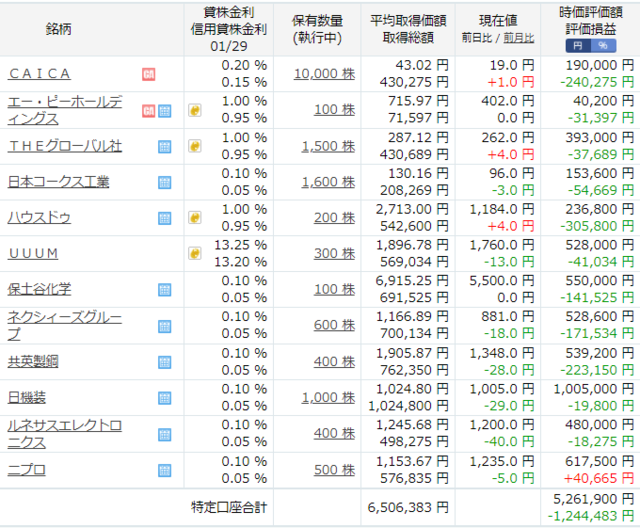This screenshot has width=640, height=528.
Task: Click 400 株 quantity for ルネサスエレクトロニクス
Action: pos(334,433)
